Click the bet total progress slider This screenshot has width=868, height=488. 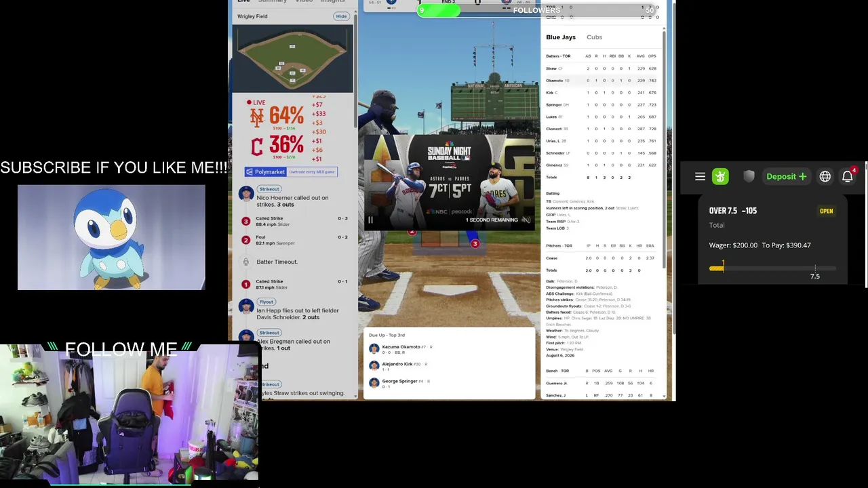click(772, 269)
